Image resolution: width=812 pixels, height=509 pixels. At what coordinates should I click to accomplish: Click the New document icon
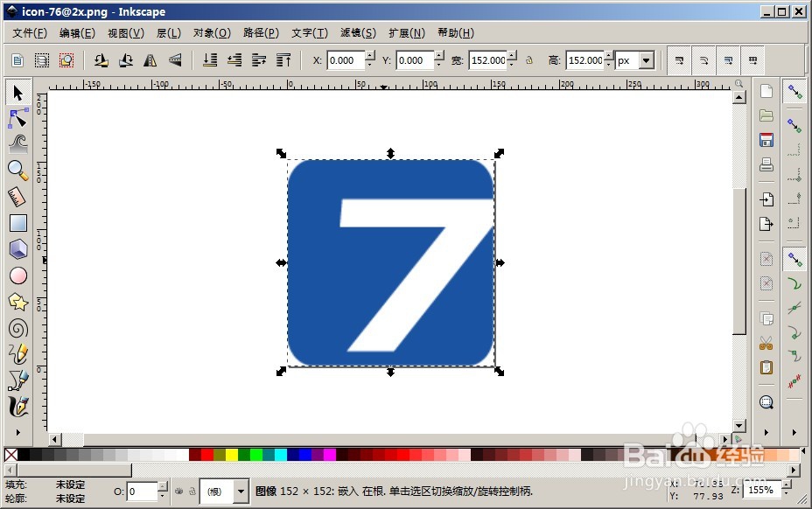[x=766, y=91]
